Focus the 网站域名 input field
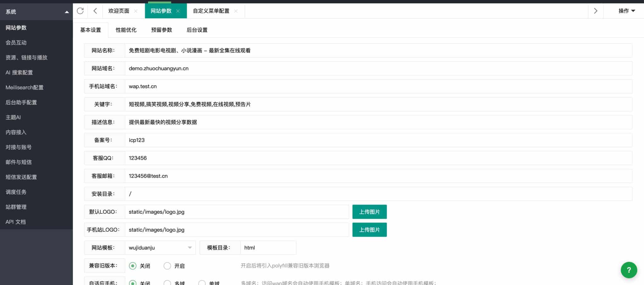This screenshot has width=644, height=285. pyautogui.click(x=379, y=69)
